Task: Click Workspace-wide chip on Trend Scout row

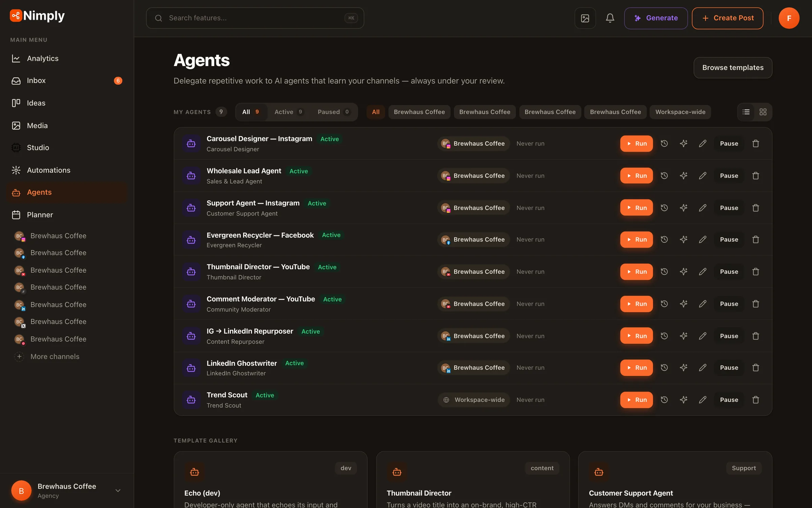Action: (474, 400)
